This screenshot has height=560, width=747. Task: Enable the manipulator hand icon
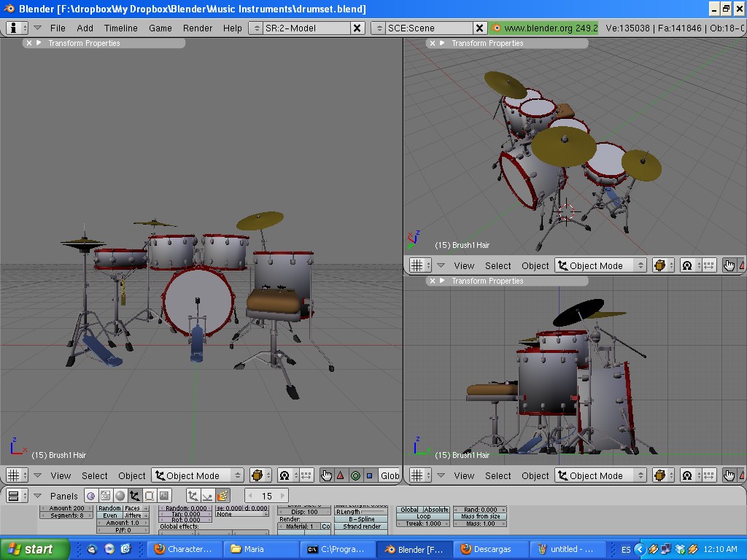(326, 475)
